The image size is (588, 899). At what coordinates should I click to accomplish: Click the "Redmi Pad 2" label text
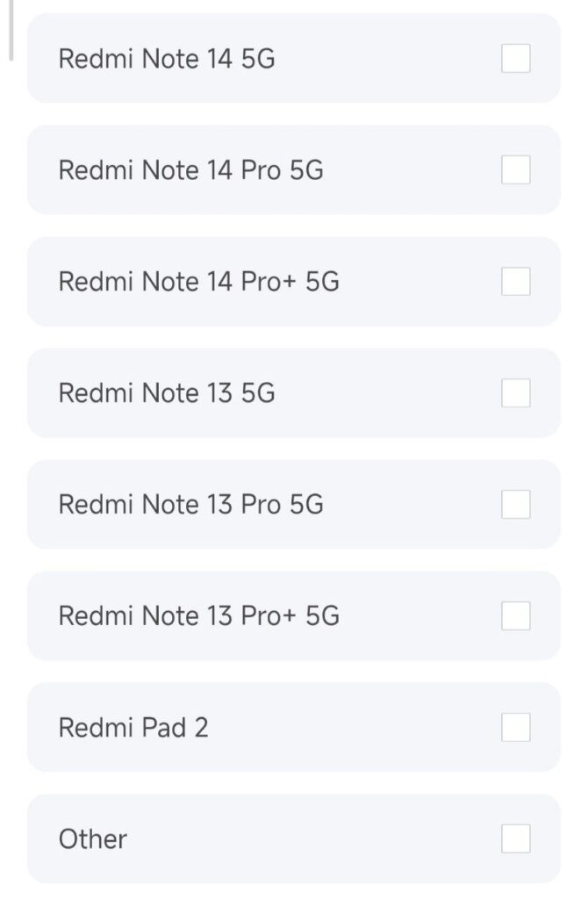point(133,728)
